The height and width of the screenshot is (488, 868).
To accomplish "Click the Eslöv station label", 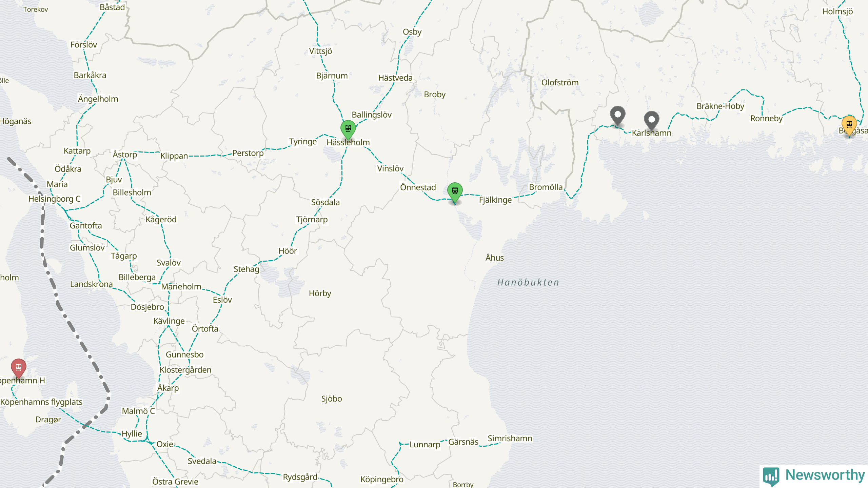I will pyautogui.click(x=222, y=300).
